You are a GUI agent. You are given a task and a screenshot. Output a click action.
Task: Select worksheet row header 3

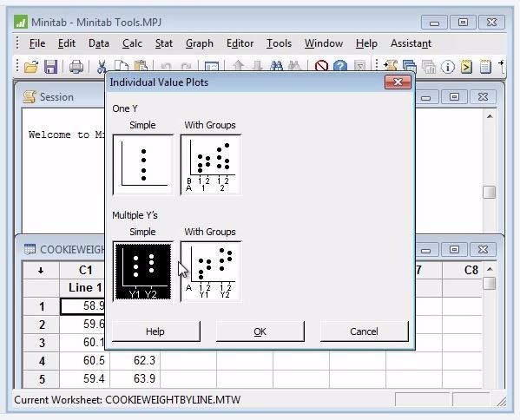tap(41, 343)
